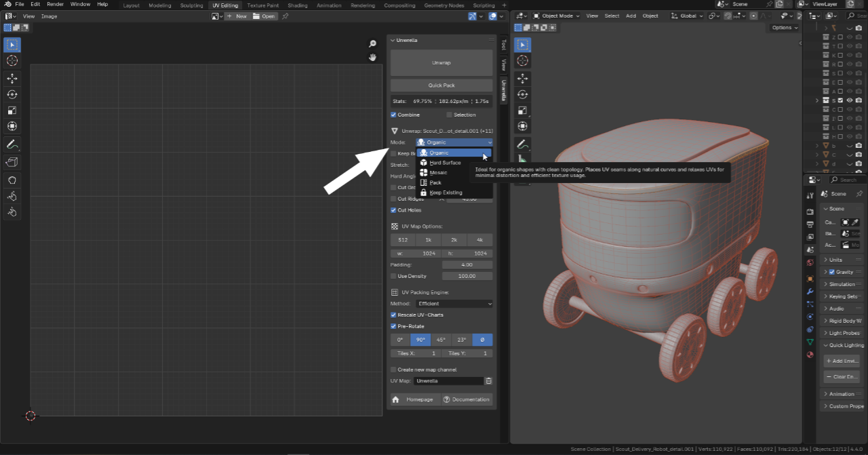Switch to the Sculpting workspace tab
The height and width of the screenshot is (455, 868).
(192, 5)
